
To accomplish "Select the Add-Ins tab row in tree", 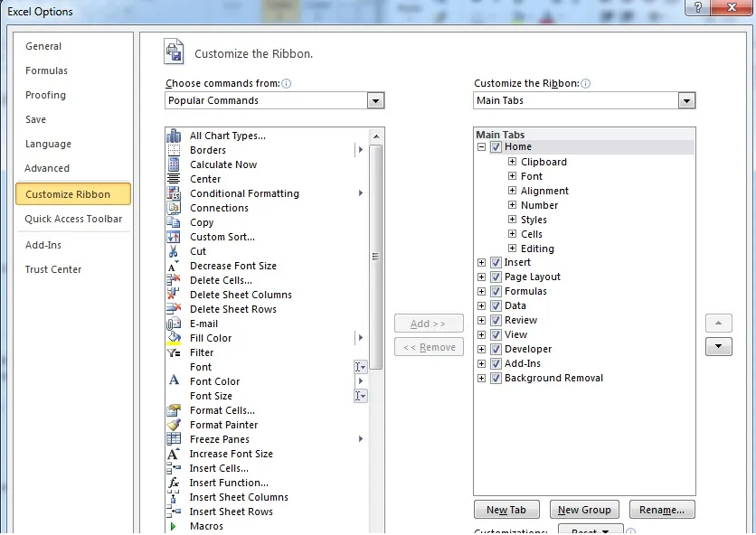I will (523, 363).
